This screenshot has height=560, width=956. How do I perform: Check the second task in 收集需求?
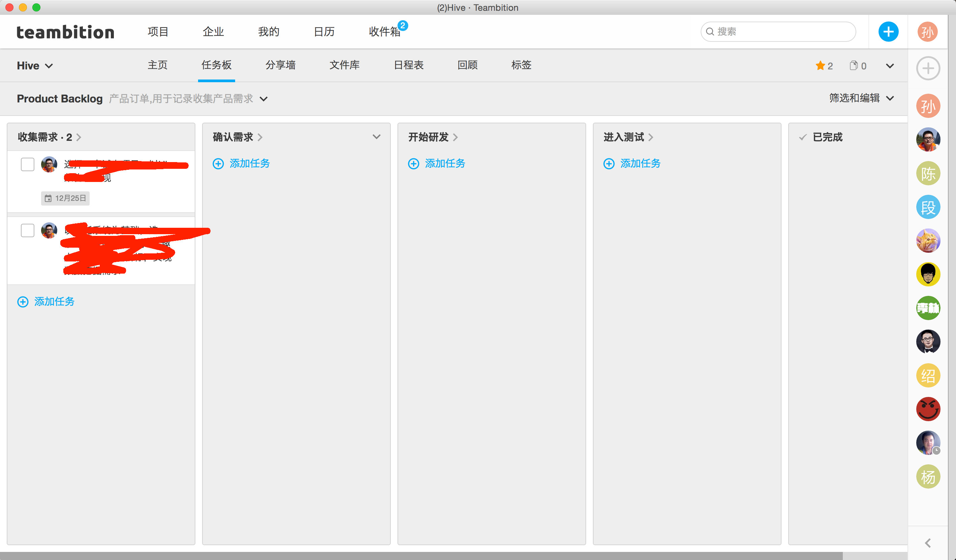pyautogui.click(x=27, y=230)
